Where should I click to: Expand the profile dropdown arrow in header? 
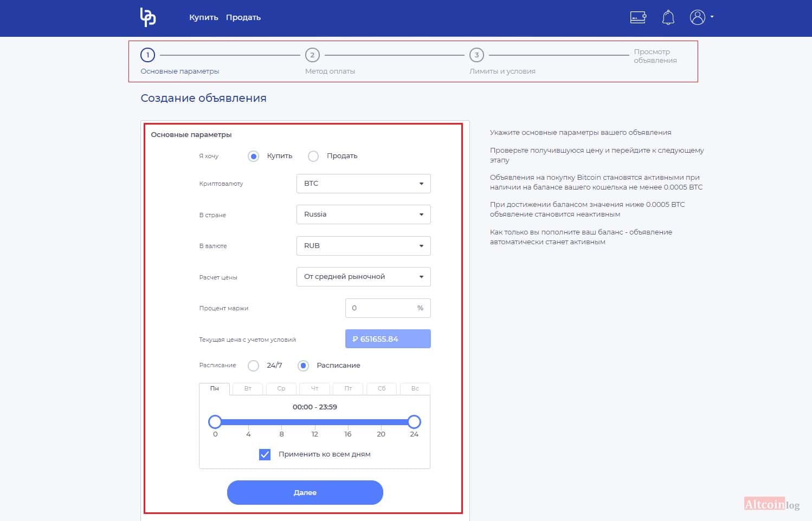(x=712, y=17)
